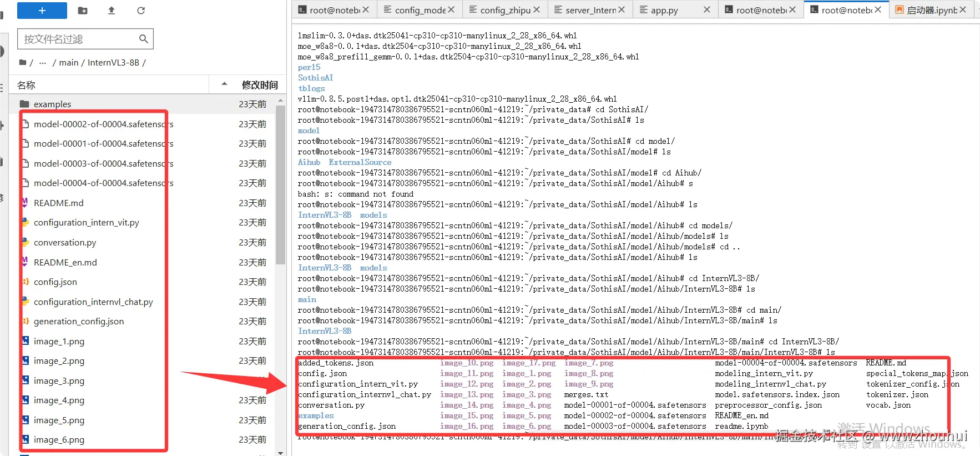This screenshot has width=980, height=456.
Task: Click the search magnifier icon in the filter box
Action: 143,39
